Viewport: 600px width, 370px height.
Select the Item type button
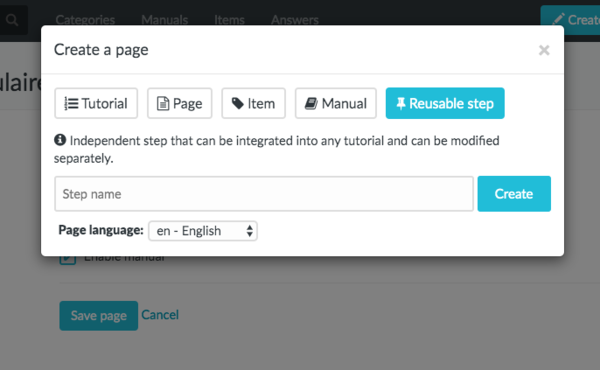253,103
